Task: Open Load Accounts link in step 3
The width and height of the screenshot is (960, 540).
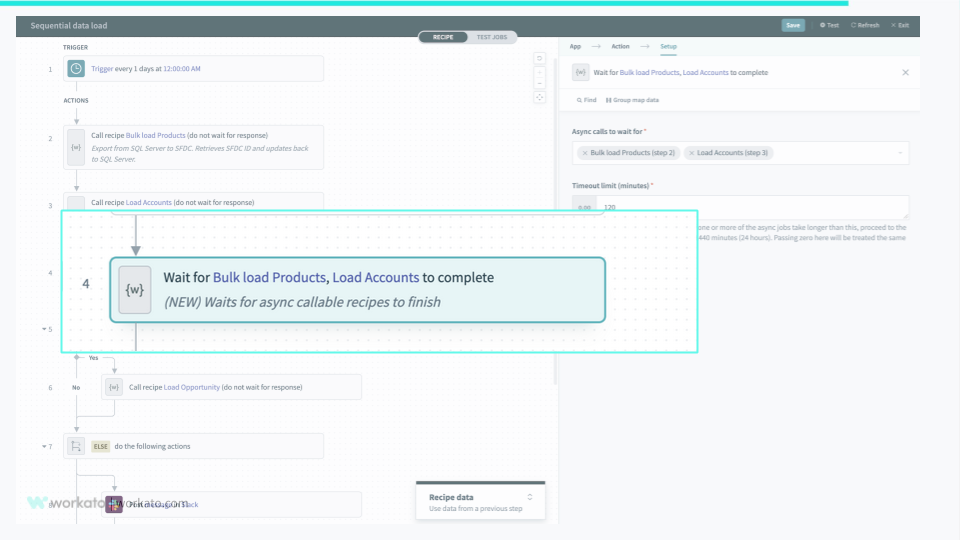Action: click(x=149, y=202)
